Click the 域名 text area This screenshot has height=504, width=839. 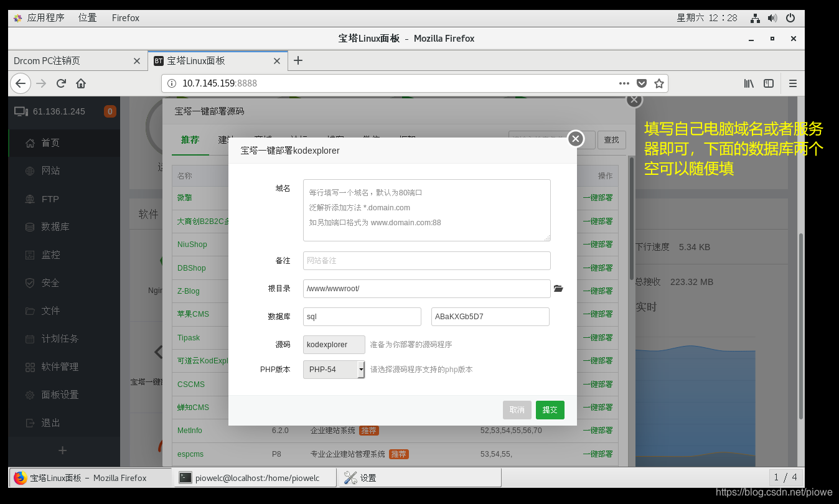coord(427,210)
